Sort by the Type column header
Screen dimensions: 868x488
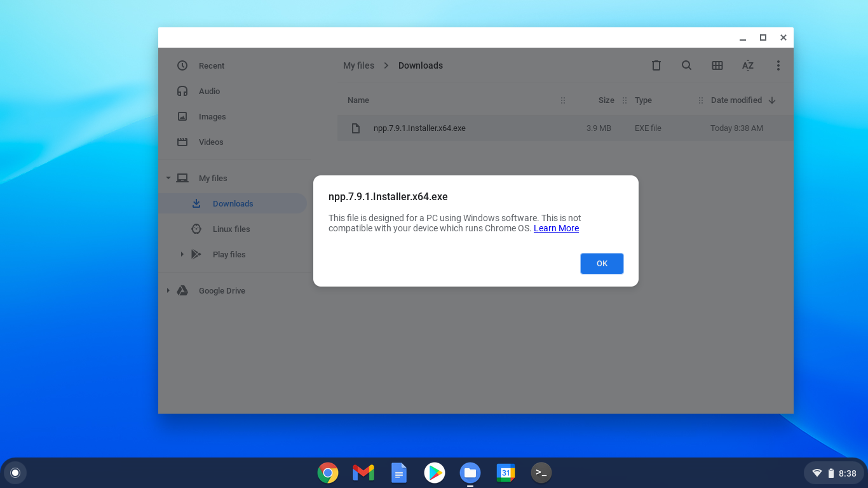point(643,100)
